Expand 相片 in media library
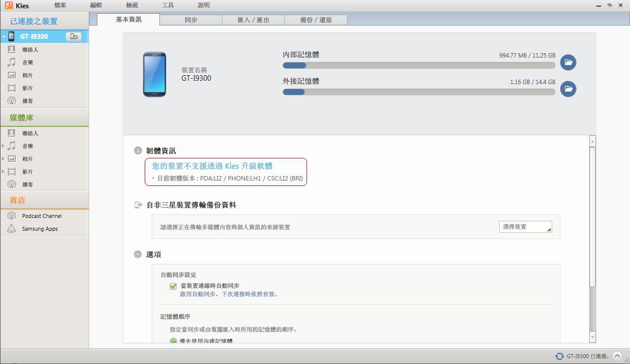The width and height of the screenshot is (630, 364). (3, 159)
